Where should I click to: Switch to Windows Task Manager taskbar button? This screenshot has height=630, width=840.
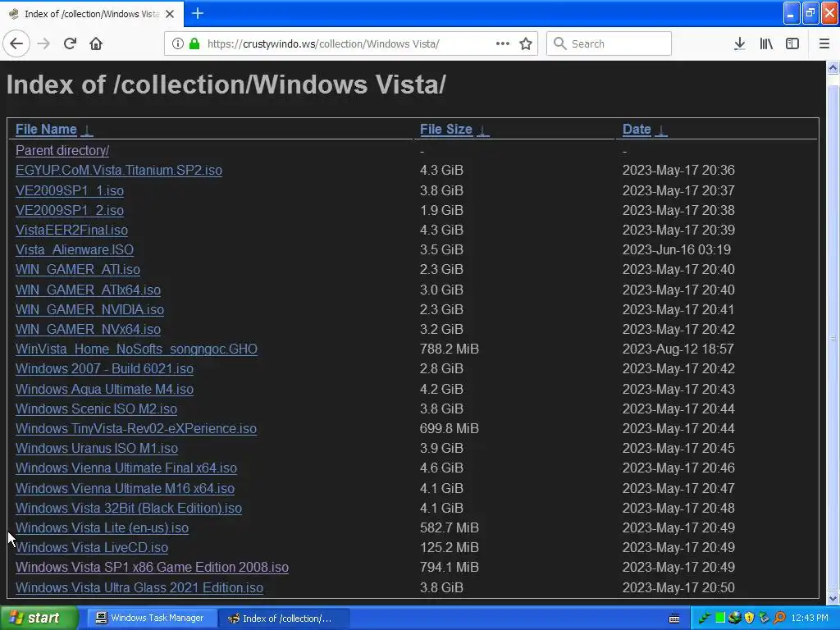coord(152,619)
